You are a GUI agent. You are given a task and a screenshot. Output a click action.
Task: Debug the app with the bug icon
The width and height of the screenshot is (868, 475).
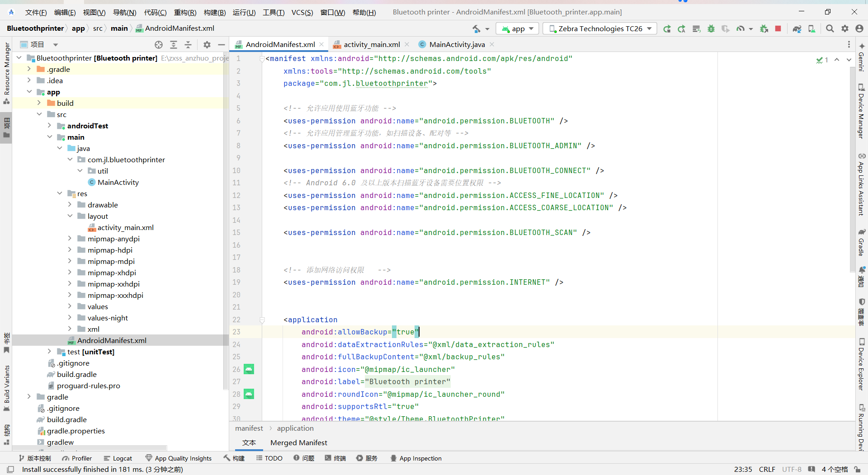pyautogui.click(x=711, y=28)
